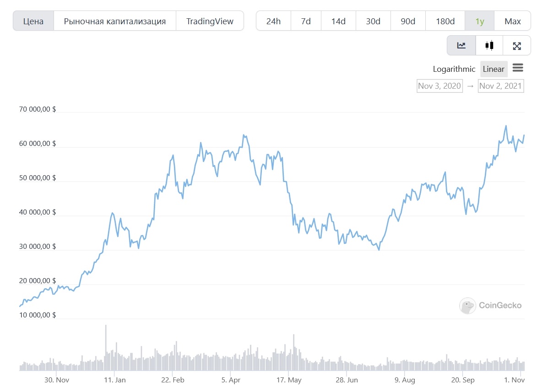Show Max time range
The image size is (537, 392).
513,21
